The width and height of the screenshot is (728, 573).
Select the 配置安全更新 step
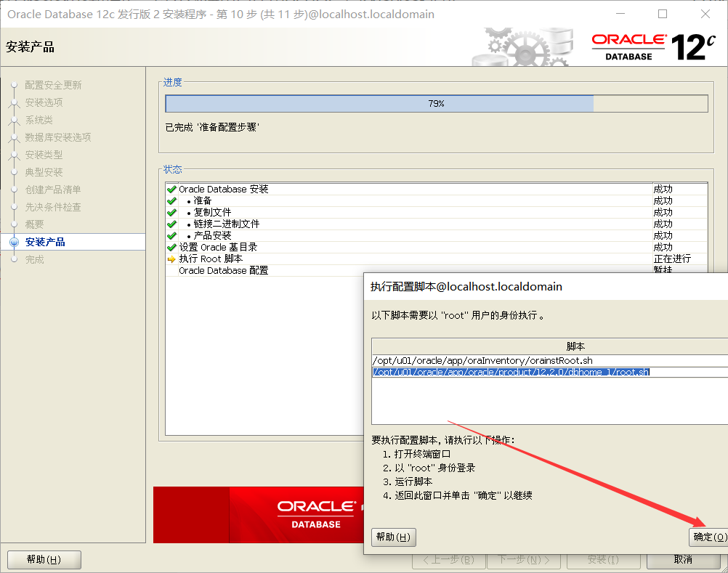pos(53,85)
